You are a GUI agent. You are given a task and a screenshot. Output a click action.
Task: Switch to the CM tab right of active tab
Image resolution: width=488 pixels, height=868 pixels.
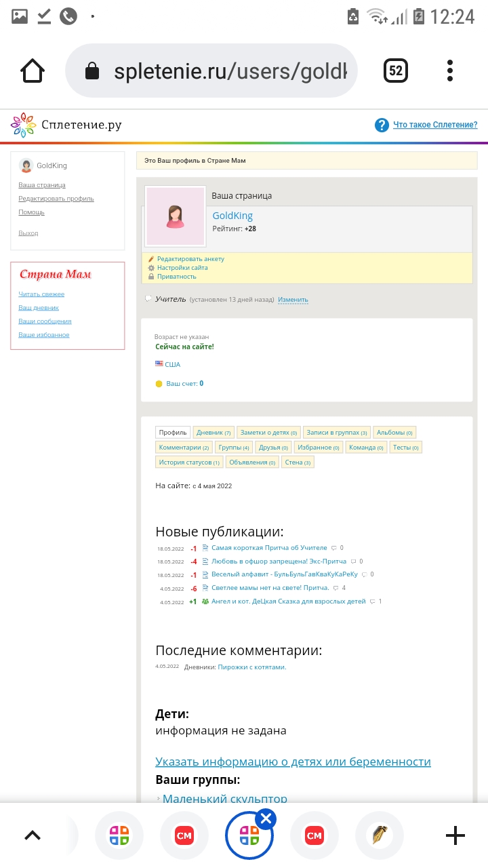click(x=314, y=835)
